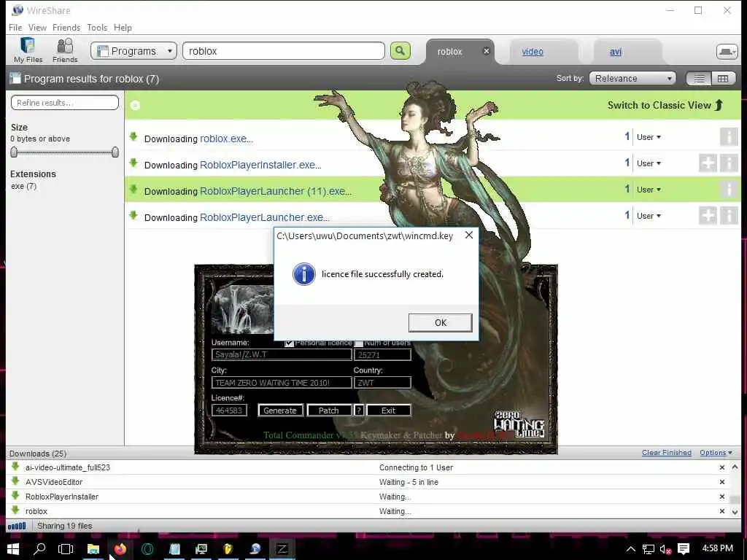This screenshot has height=560, width=747.
Task: Click OK in licence created dialog
Action: (x=440, y=322)
